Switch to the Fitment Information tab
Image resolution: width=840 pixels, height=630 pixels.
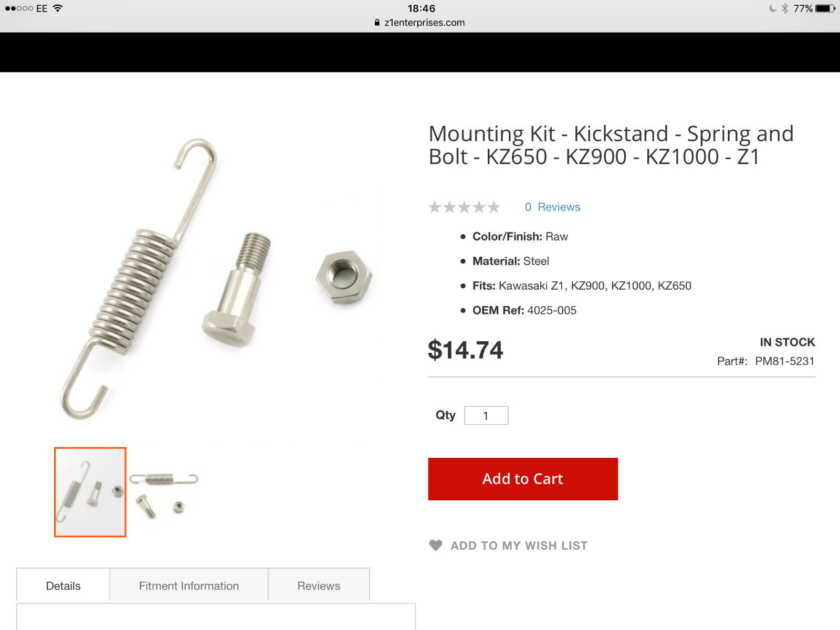[189, 585]
